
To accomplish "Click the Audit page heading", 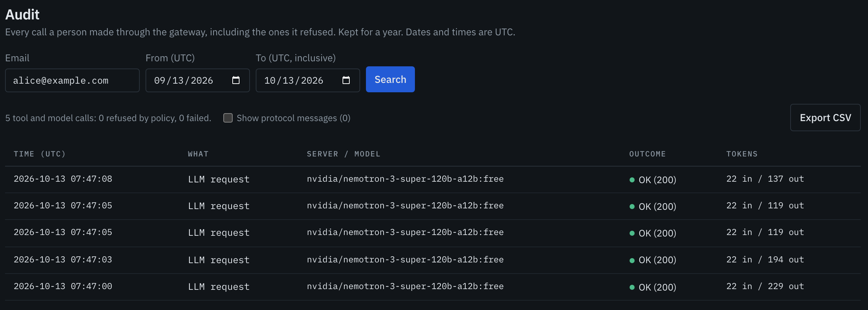I will (22, 14).
